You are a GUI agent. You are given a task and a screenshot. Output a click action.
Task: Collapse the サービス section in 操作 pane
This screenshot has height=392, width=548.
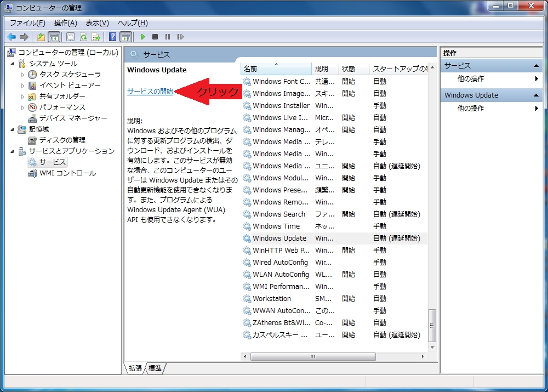536,66
